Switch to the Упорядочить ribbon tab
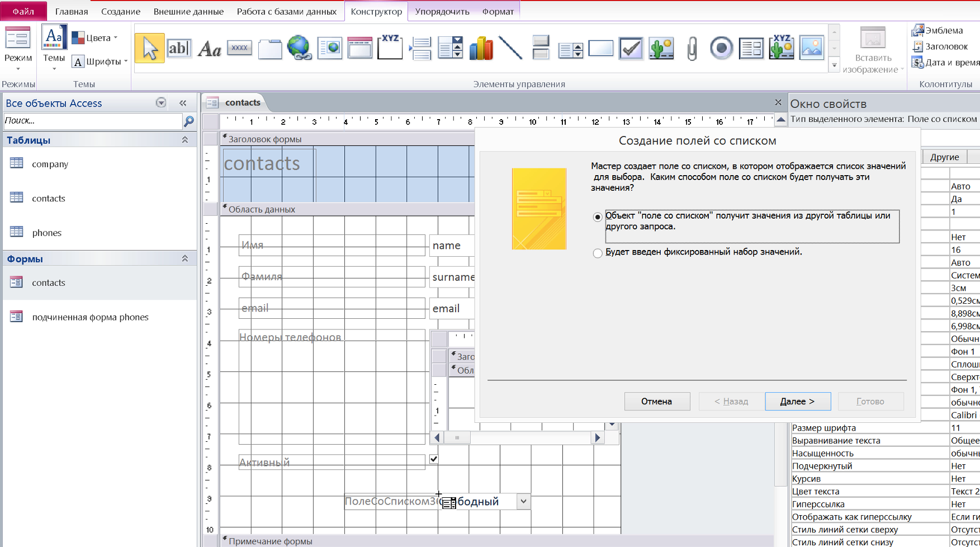 coord(442,11)
